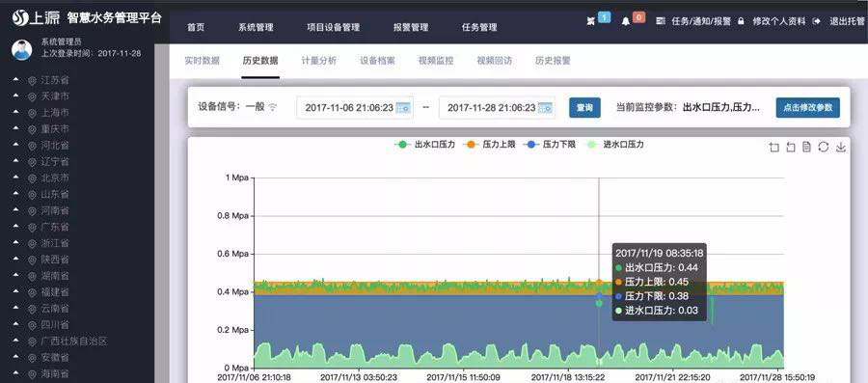Click the 上源 logo in the header
This screenshot has height=383, width=868.
pos(36,17)
